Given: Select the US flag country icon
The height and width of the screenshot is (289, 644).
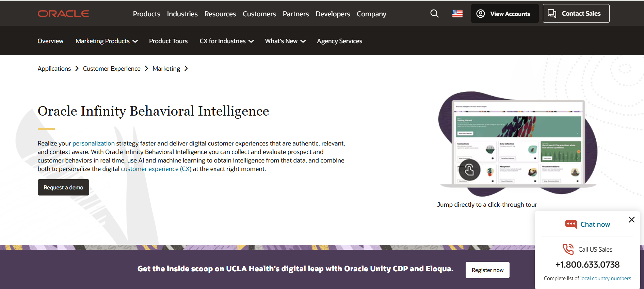Looking at the screenshot, I should (457, 14).
